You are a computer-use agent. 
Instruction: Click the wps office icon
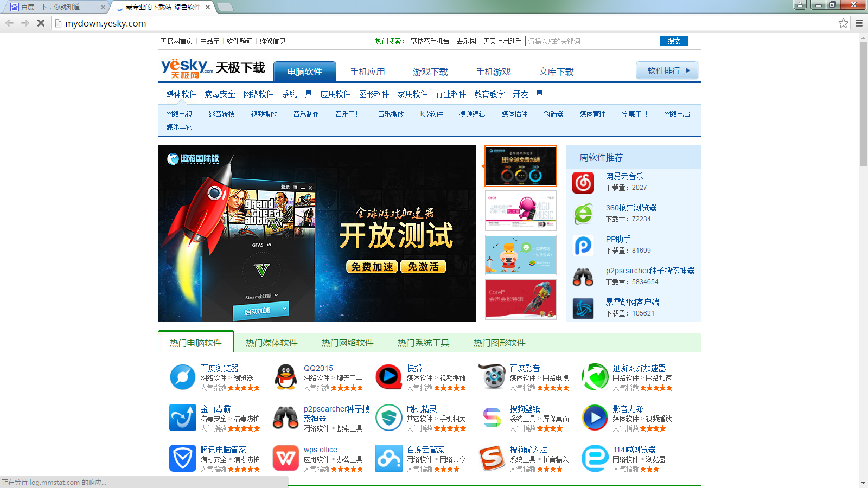[x=286, y=458]
